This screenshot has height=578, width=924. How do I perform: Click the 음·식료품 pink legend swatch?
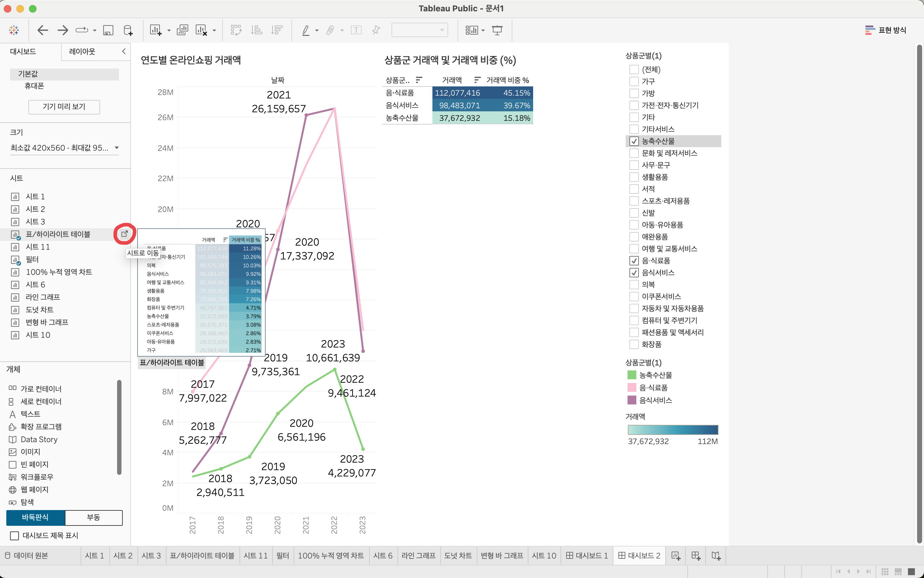[x=632, y=388]
